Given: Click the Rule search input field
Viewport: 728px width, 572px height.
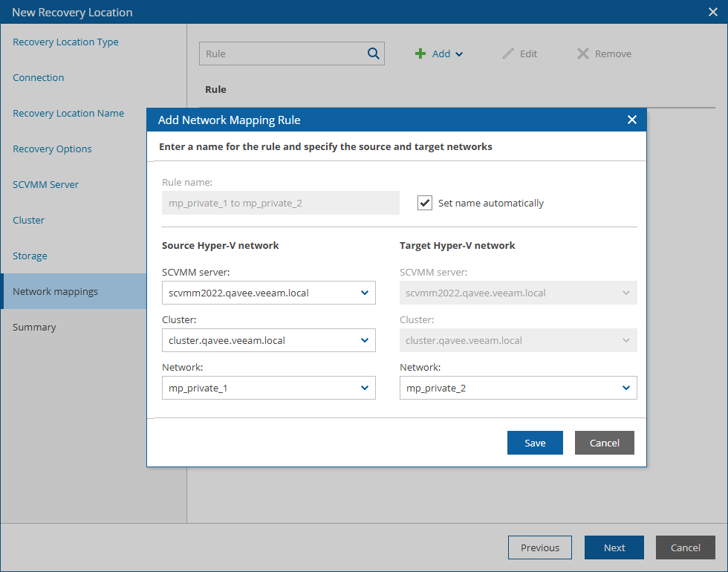Looking at the screenshot, I should 282,53.
